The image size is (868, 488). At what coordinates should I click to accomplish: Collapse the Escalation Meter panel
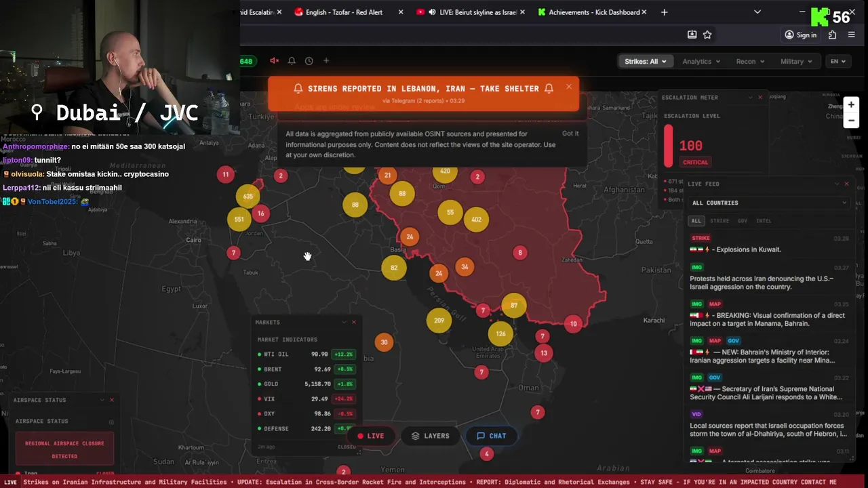(x=751, y=98)
